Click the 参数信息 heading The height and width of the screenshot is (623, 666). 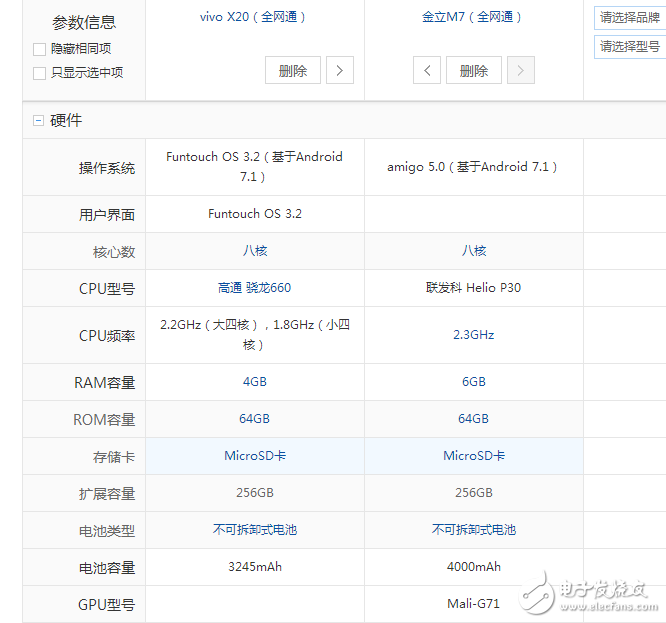84,23
